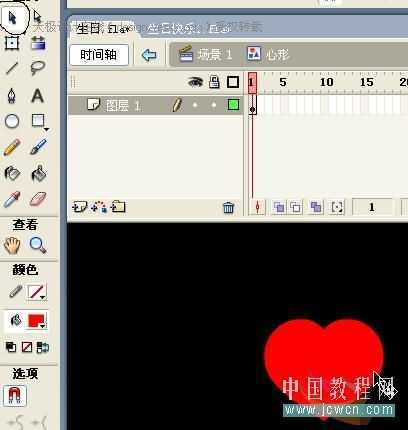Go to 场景 1 in edit bar
Image resolution: width=408 pixels, height=430 pixels.
tap(206, 54)
